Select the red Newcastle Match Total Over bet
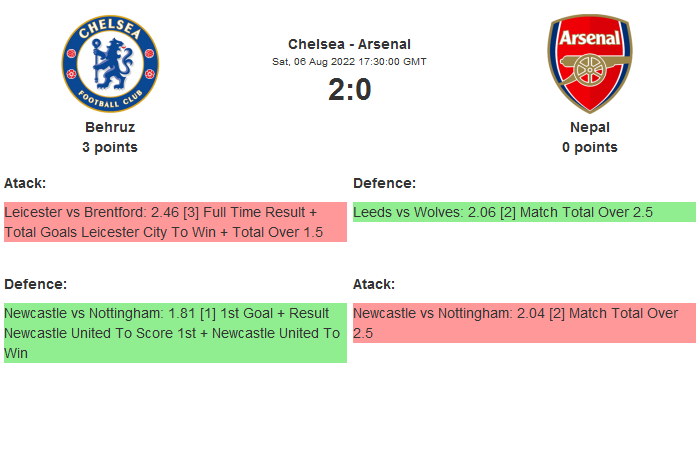The image size is (700, 460). coord(524,323)
